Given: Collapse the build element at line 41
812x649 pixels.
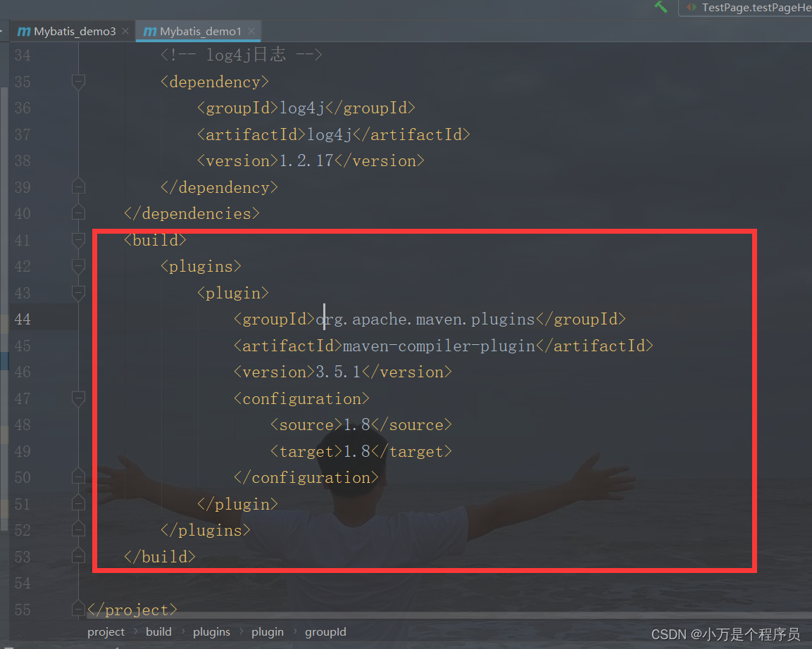Looking at the screenshot, I should point(78,239).
